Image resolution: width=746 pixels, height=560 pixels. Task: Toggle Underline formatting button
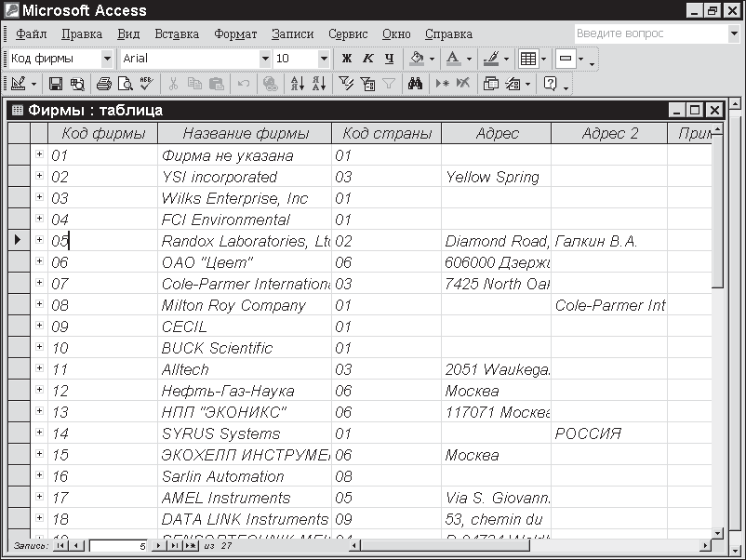click(389, 59)
